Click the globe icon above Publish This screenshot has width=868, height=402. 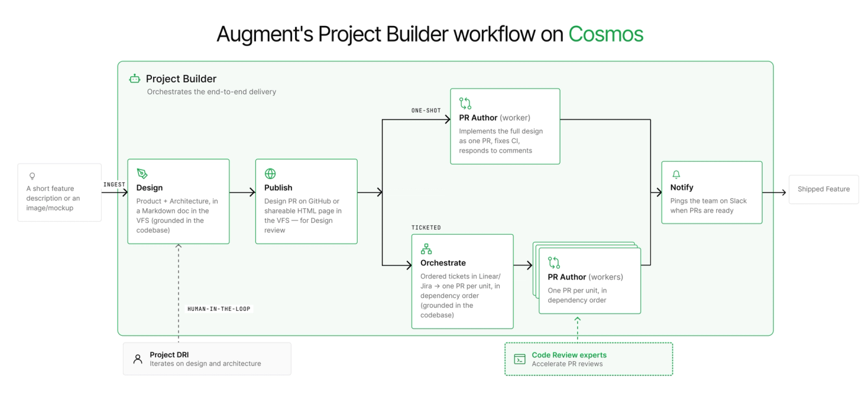click(270, 173)
